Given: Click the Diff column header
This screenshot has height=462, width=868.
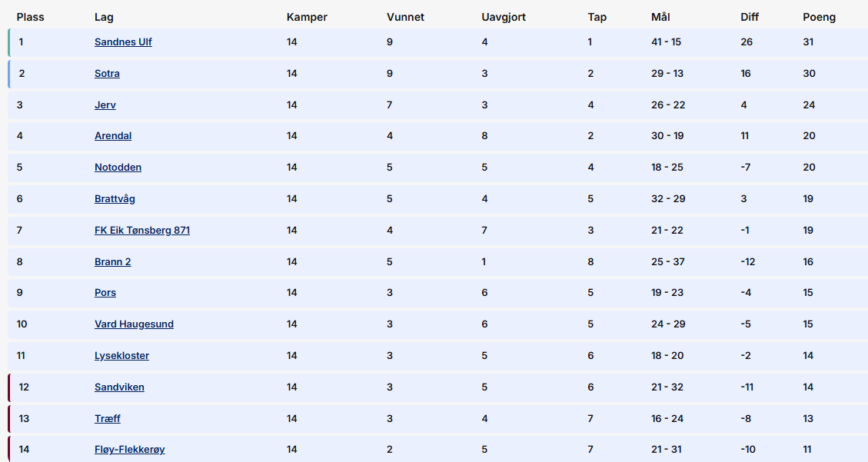Looking at the screenshot, I should pos(750,17).
